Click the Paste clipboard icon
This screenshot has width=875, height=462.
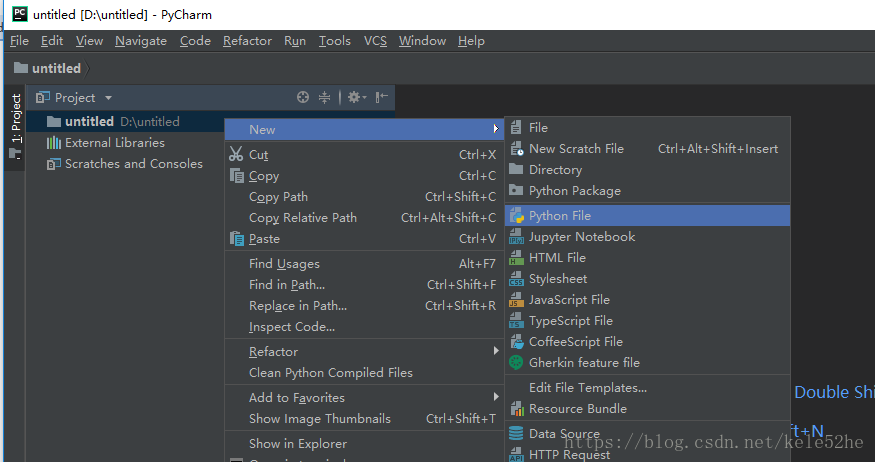pos(237,239)
